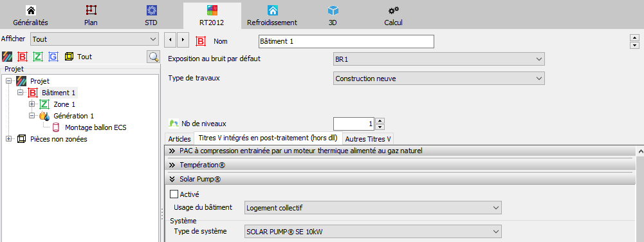Expand the Pièces non zonées node
The height and width of the screenshot is (242, 644).
(x=9, y=139)
